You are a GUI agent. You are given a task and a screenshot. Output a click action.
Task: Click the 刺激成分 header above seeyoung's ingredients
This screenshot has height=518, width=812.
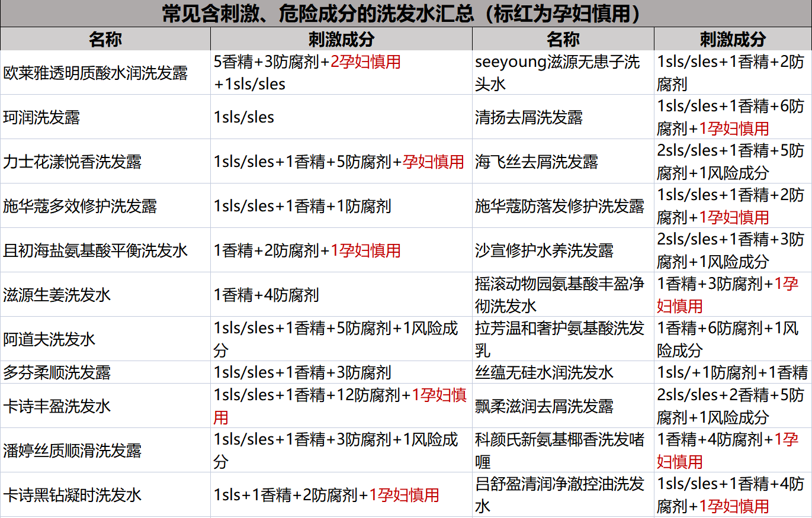point(733,39)
